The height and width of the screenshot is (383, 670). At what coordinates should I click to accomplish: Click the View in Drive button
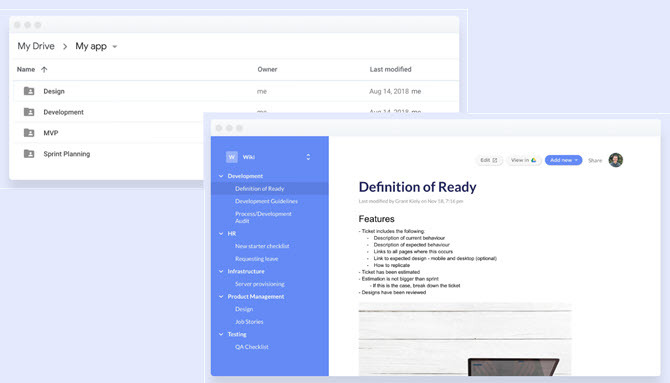pyautogui.click(x=524, y=160)
